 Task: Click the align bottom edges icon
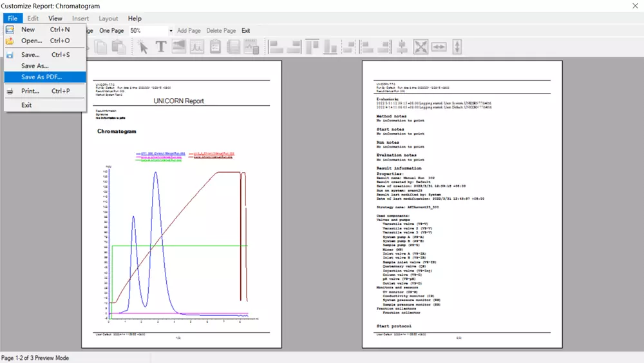pos(331,47)
